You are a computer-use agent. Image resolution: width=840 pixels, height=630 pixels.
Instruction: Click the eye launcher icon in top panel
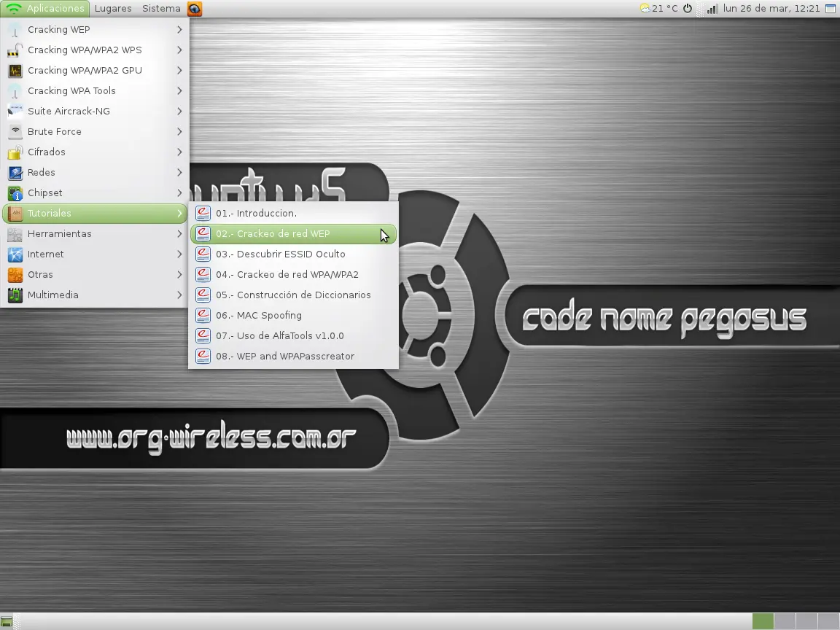point(195,9)
